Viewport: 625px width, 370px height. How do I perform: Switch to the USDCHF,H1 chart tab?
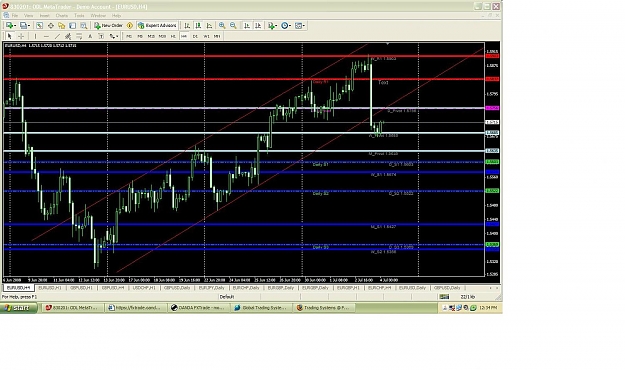pyautogui.click(x=144, y=287)
